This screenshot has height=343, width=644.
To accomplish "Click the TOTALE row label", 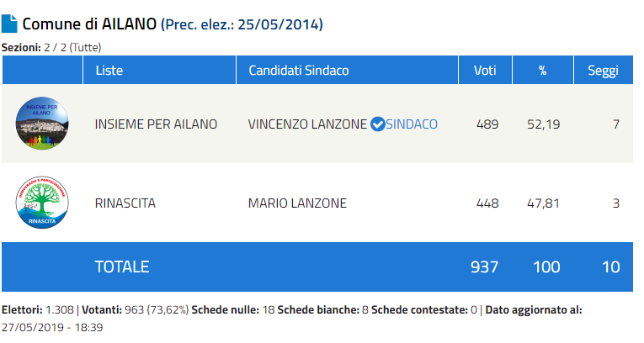I will [122, 267].
